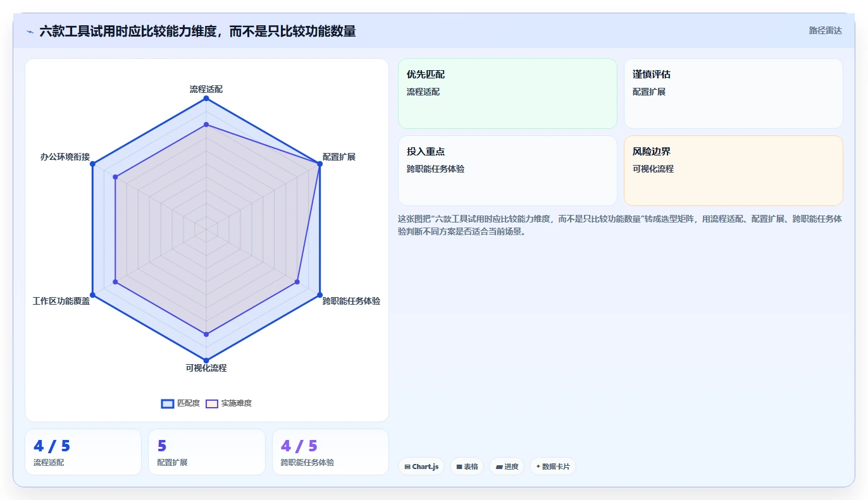Screen dimensions: 868x500
Task: Click the 工作区功能覆盖 radar axis label
Action: (61, 301)
